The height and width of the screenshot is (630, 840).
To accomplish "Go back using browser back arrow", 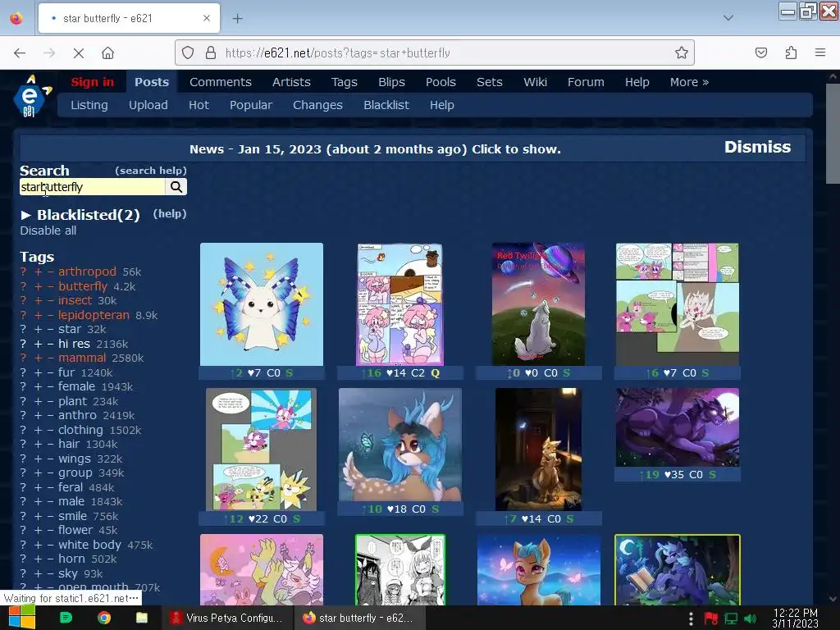I will [20, 53].
